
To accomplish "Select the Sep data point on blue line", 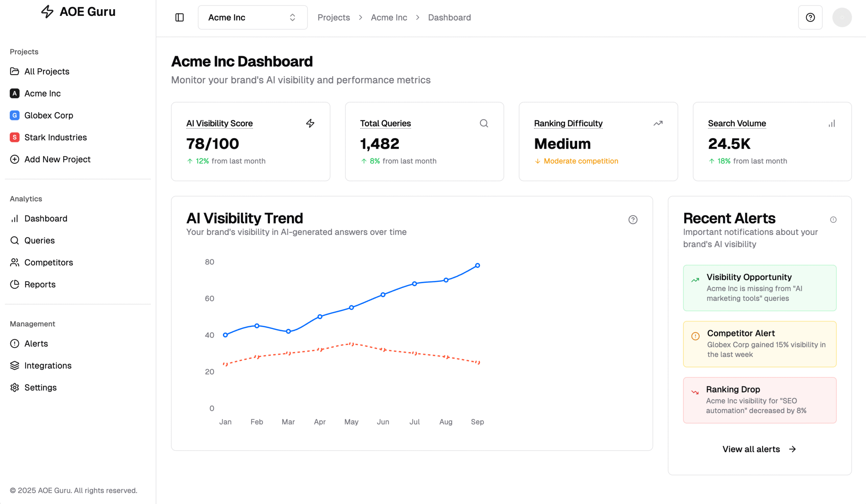I will [477, 265].
